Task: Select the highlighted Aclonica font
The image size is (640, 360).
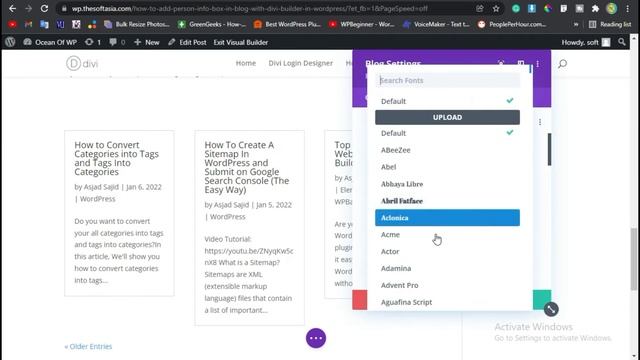Action: click(447, 218)
